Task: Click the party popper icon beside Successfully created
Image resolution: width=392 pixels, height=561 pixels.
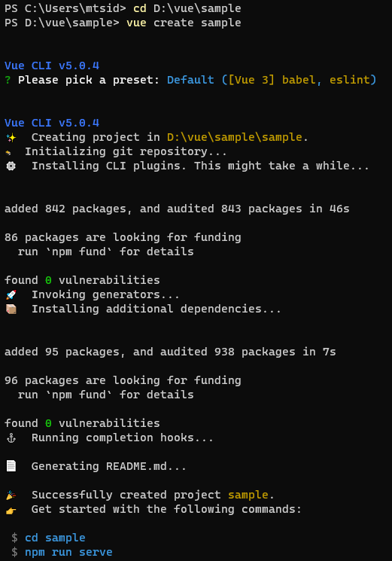Action: 11,495
